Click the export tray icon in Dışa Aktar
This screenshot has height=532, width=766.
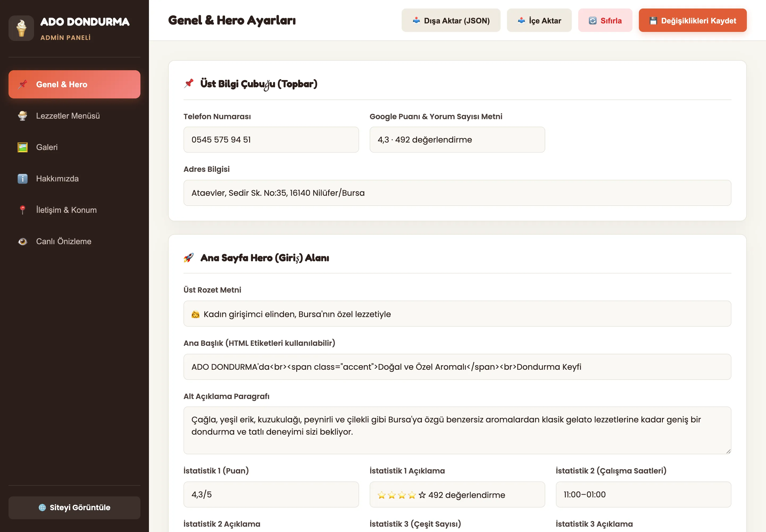416,21
